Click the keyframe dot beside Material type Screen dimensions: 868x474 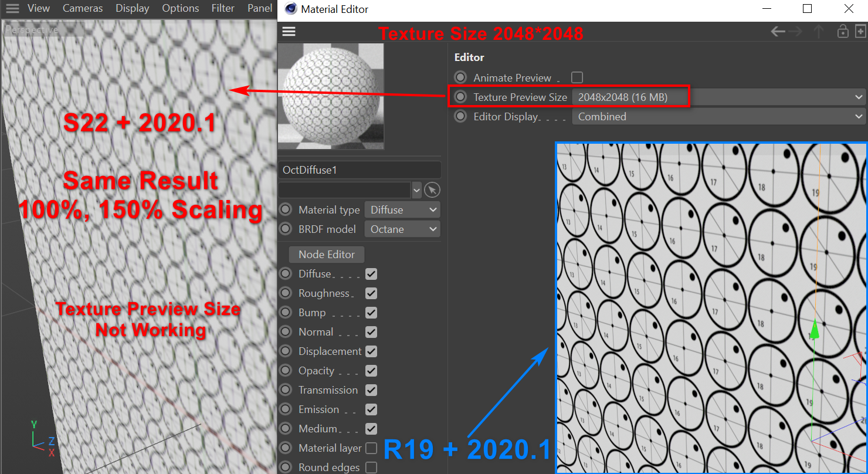click(x=286, y=209)
